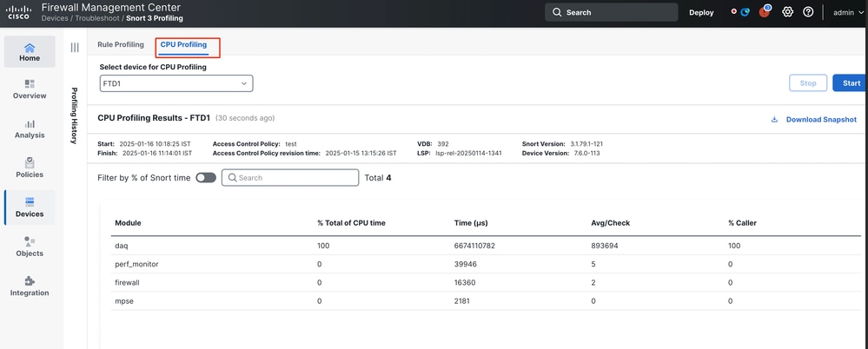Click the magnifier icon in top search bar

click(557, 12)
